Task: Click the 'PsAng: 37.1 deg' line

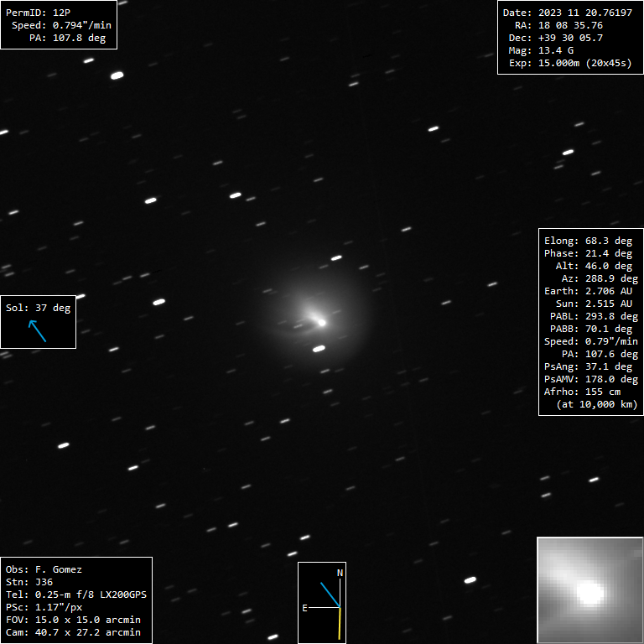Action: coord(588,366)
